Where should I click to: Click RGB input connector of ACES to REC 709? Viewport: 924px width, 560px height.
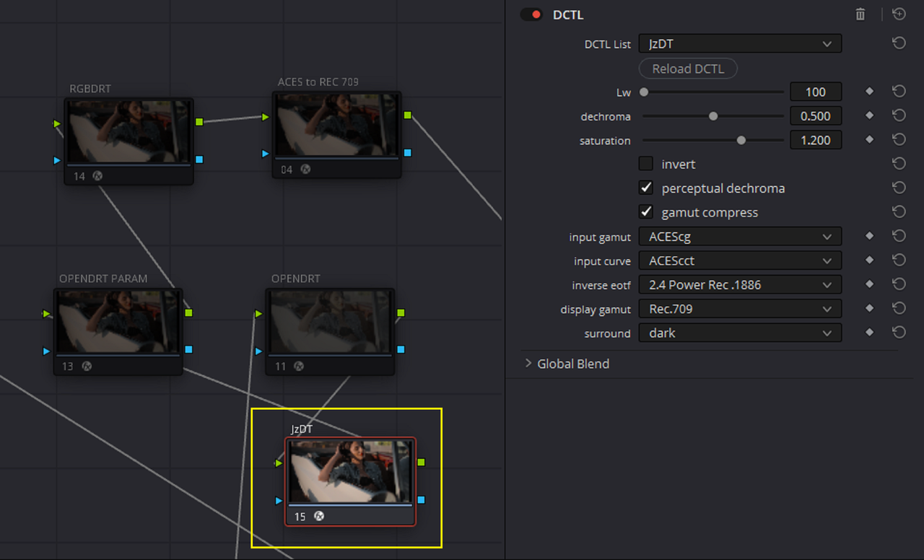(266, 116)
